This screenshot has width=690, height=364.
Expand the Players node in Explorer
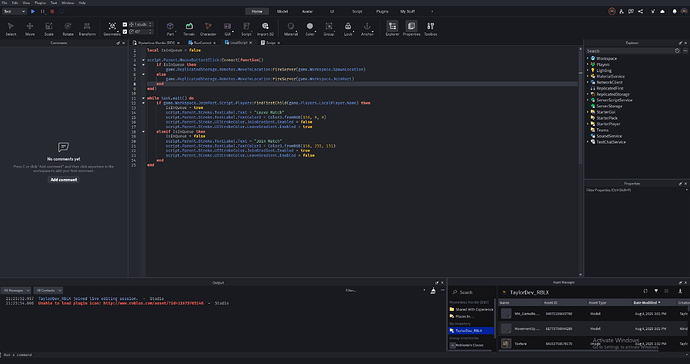pos(587,64)
